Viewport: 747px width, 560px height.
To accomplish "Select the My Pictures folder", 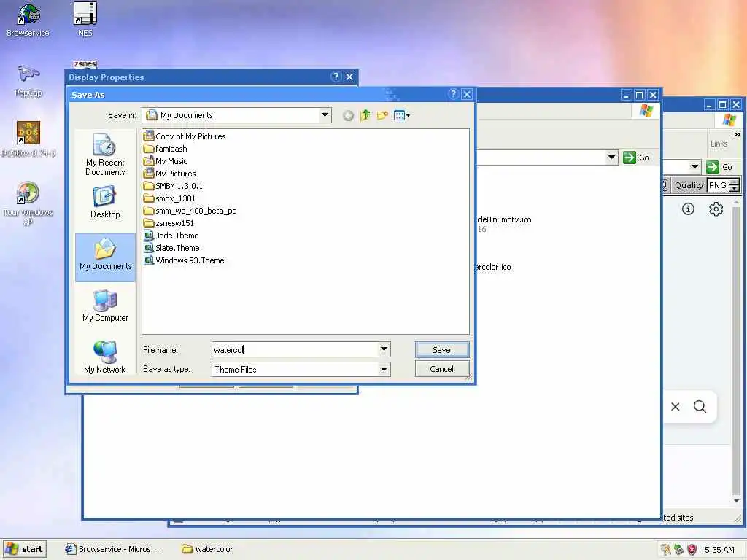I will coord(170,174).
